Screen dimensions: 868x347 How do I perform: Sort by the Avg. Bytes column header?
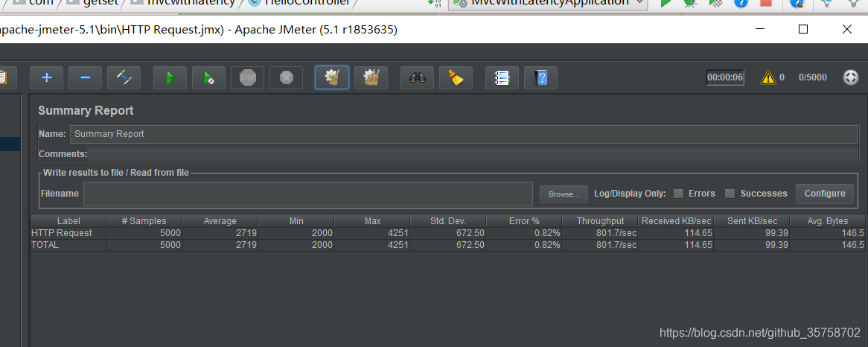(x=828, y=221)
